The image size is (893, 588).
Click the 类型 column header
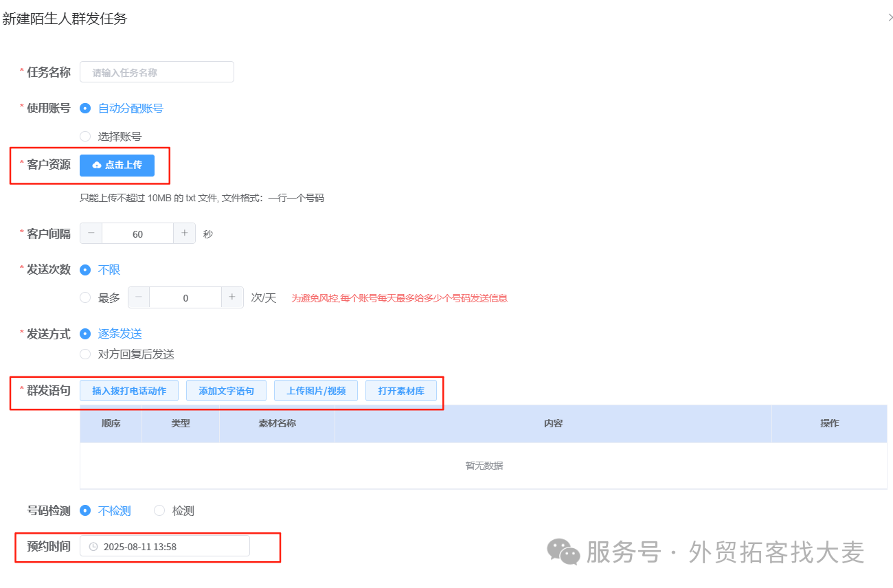click(181, 423)
